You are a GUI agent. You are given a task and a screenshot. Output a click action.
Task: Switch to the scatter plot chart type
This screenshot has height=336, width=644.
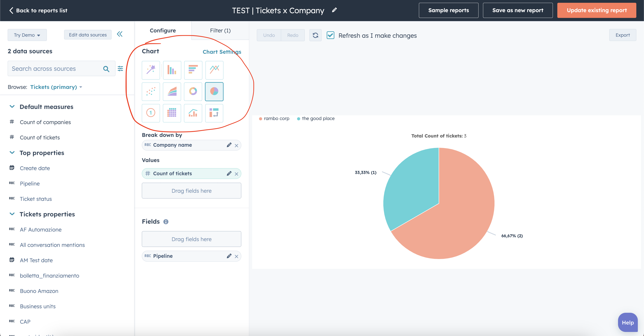[x=151, y=91]
